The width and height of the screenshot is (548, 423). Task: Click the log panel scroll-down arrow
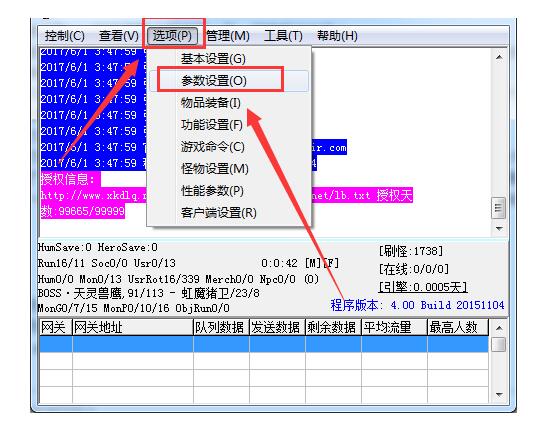point(499,229)
